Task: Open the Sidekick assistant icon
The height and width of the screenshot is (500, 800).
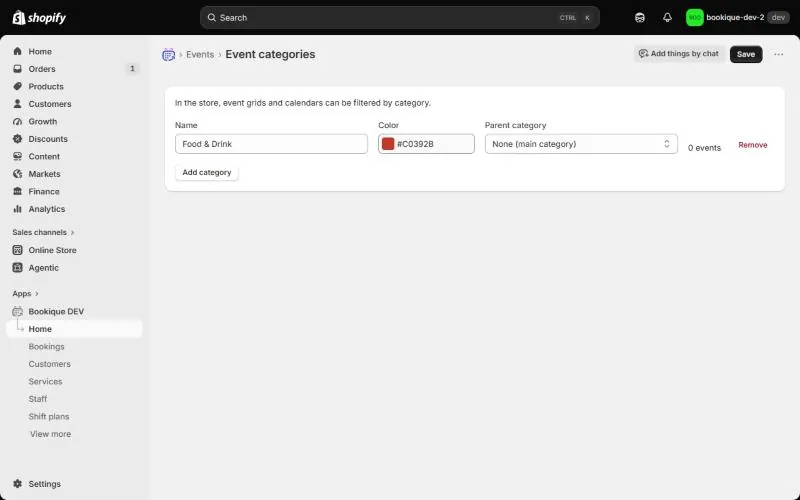Action: point(640,18)
